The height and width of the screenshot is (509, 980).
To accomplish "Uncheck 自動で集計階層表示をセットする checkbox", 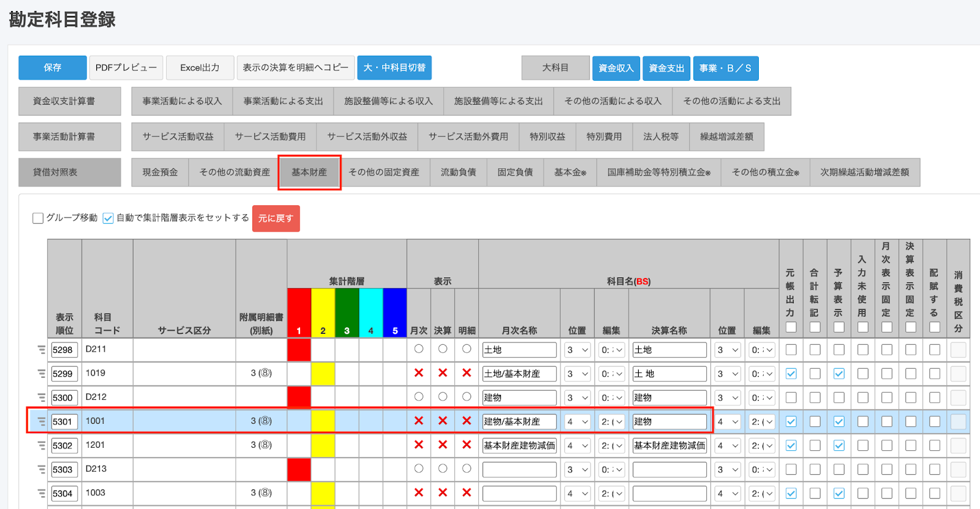I will click(108, 218).
